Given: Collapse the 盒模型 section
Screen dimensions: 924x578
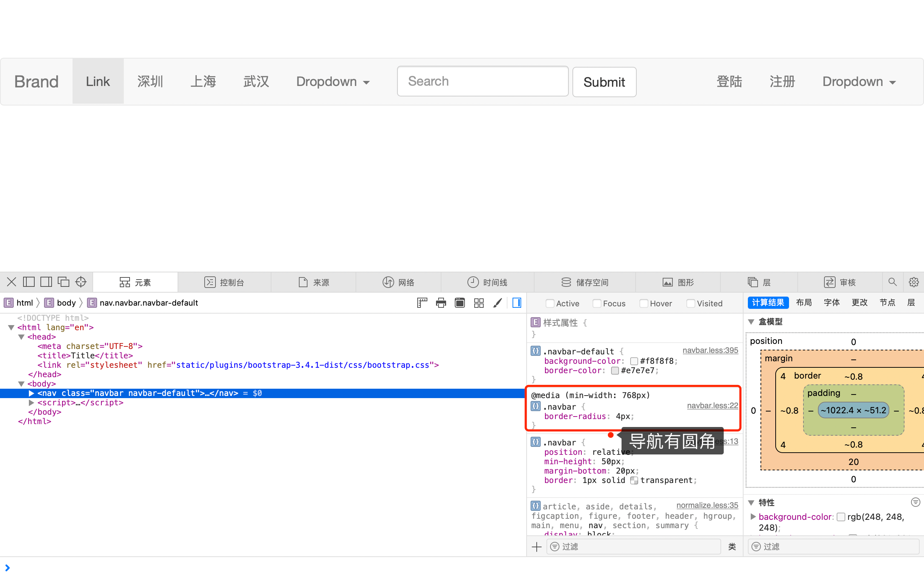Looking at the screenshot, I should click(x=751, y=322).
